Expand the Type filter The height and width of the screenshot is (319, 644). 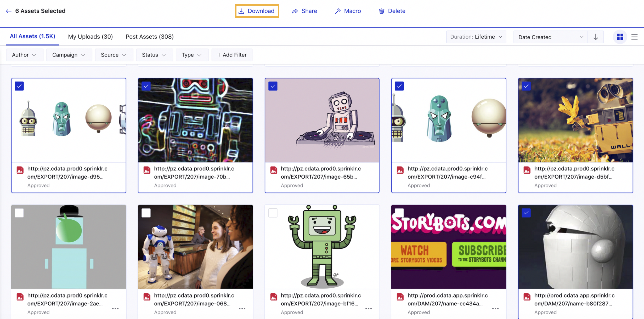tap(192, 55)
